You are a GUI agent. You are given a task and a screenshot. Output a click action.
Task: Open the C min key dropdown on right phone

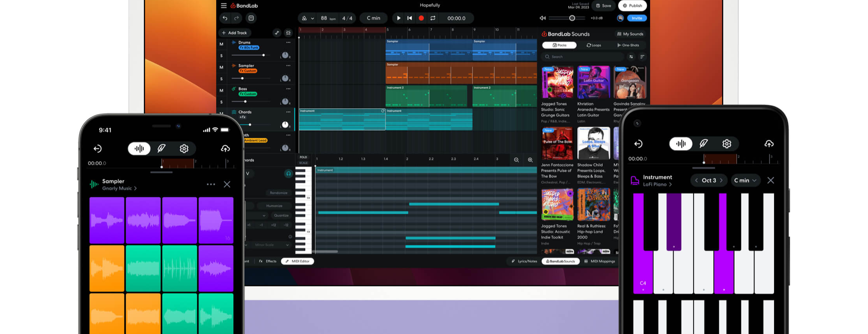pos(745,180)
